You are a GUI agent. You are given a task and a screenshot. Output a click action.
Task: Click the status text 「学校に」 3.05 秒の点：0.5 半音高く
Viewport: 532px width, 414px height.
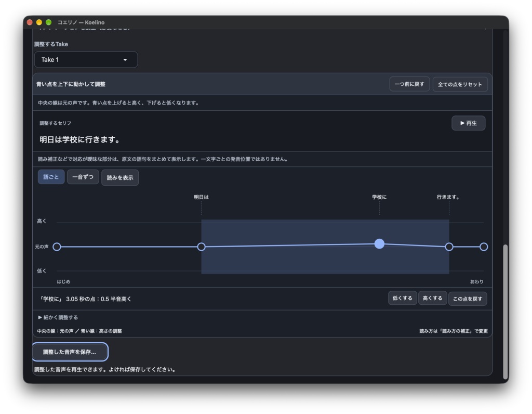coord(85,299)
